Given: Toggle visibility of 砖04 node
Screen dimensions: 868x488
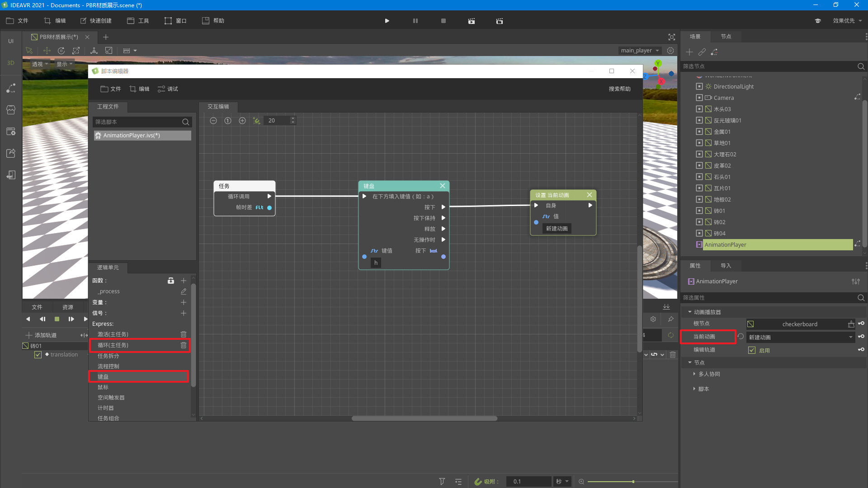Looking at the screenshot, I should tap(699, 233).
